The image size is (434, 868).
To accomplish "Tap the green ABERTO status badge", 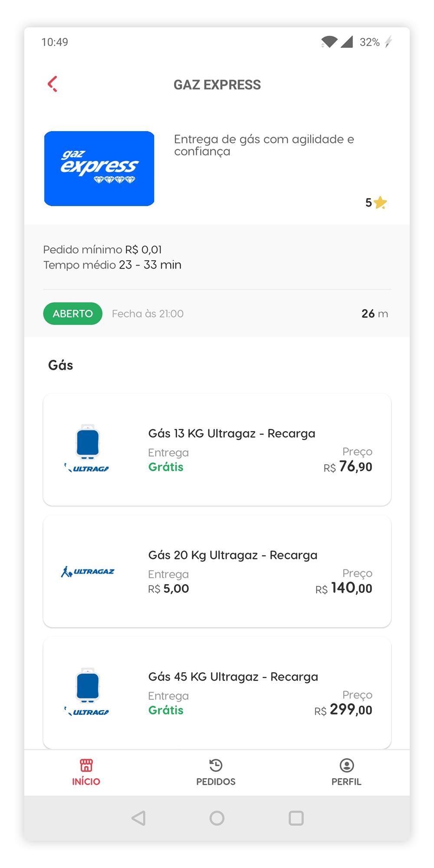I will pos(73,313).
